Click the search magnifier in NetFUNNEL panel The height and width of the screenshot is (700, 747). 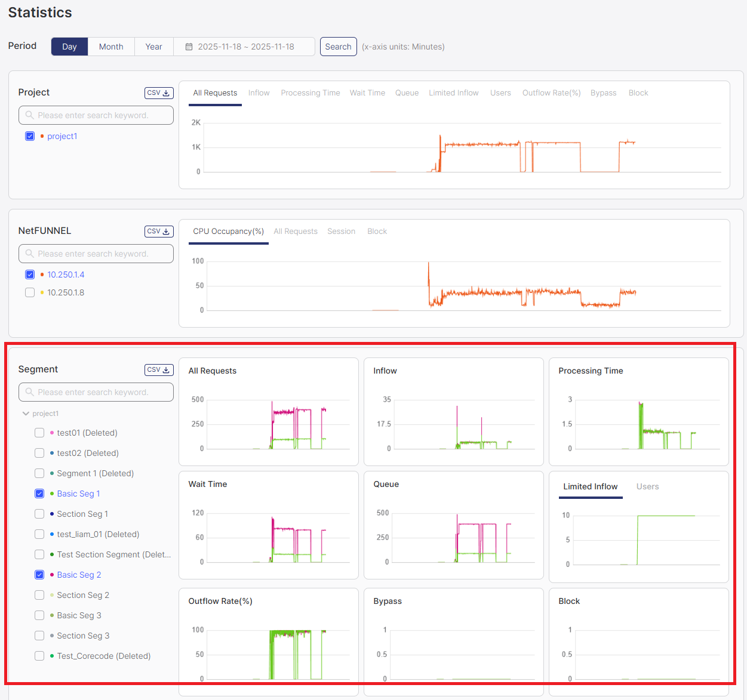[29, 253]
